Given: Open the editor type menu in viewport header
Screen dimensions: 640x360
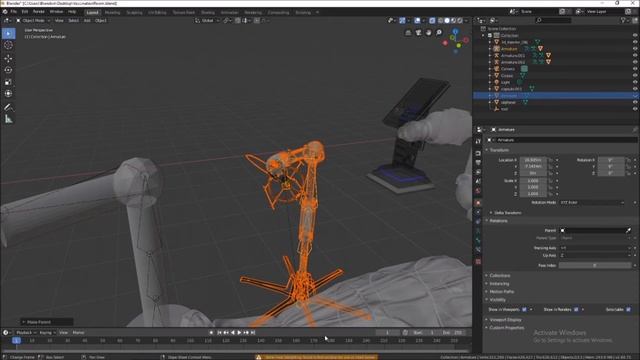Looking at the screenshot, I should (7, 20).
